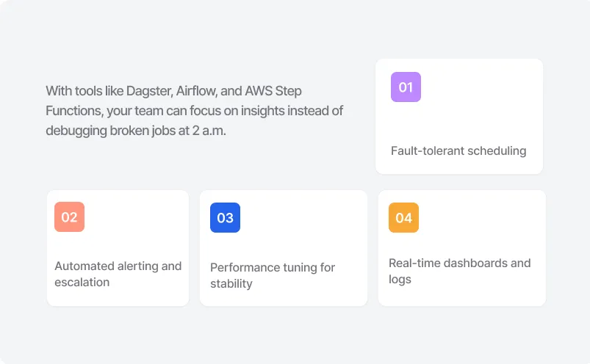Select the Fault-tolerant scheduling label

(x=458, y=150)
